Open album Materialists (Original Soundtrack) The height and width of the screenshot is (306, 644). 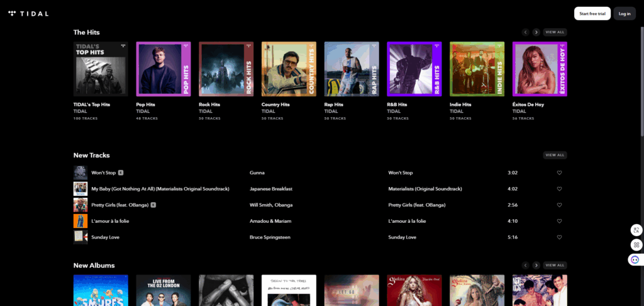click(x=425, y=189)
